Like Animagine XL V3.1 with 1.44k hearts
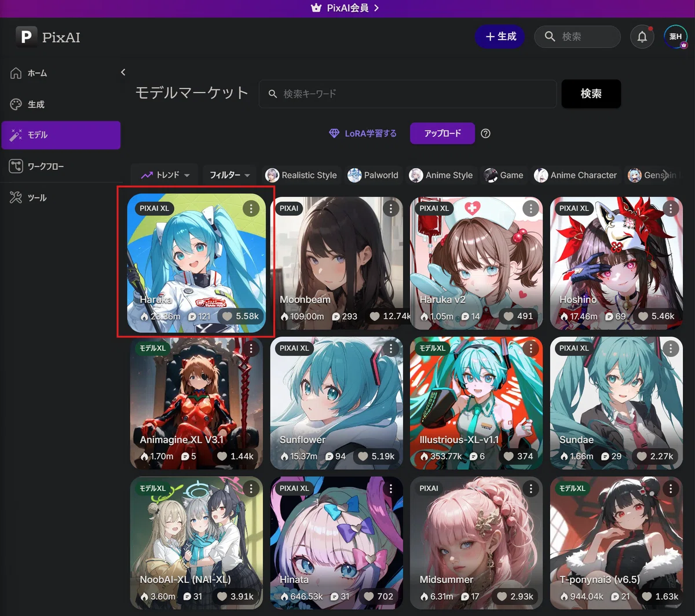The width and height of the screenshot is (695, 616). click(x=235, y=457)
